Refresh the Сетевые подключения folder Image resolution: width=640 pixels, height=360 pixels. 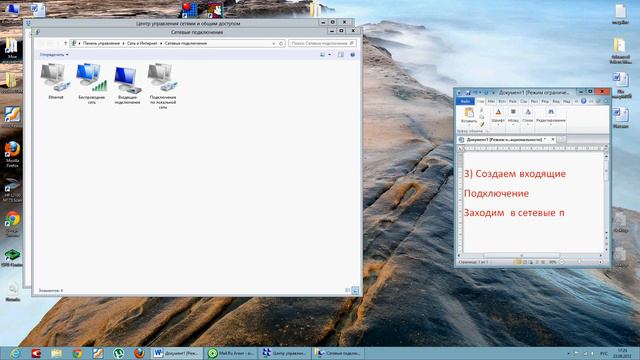[281, 43]
